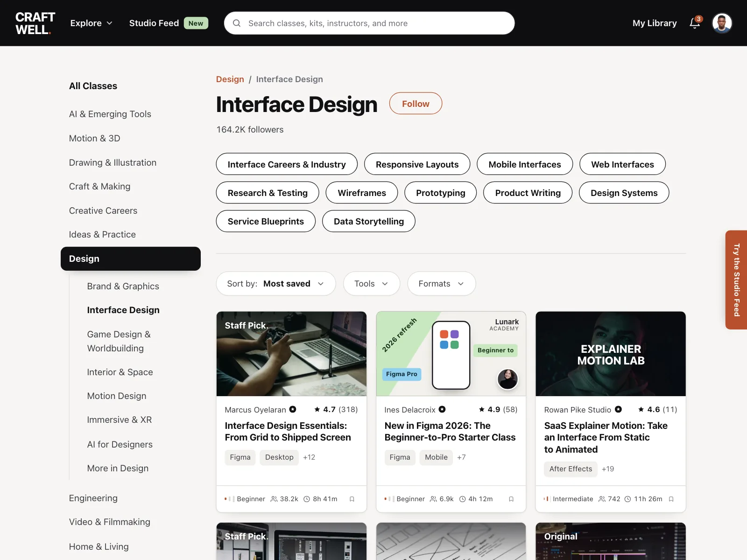Click the clock icon beside 4h 12m
The height and width of the screenshot is (560, 747).
(x=462, y=499)
